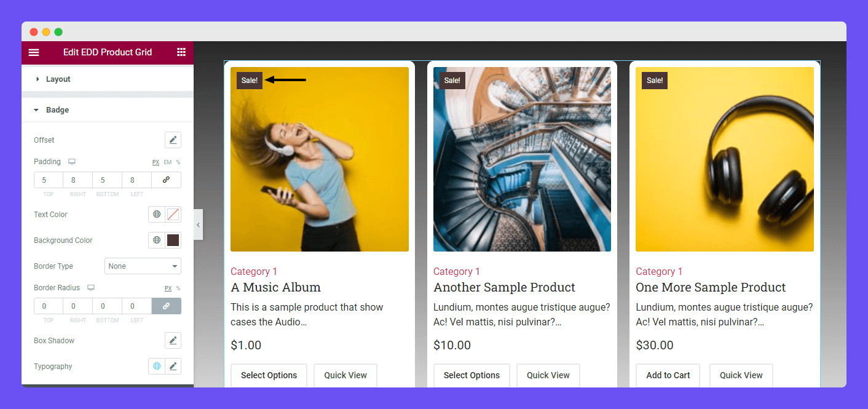The width and height of the screenshot is (868, 409).
Task: Edit Typography with pencil icon
Action: pyautogui.click(x=173, y=367)
